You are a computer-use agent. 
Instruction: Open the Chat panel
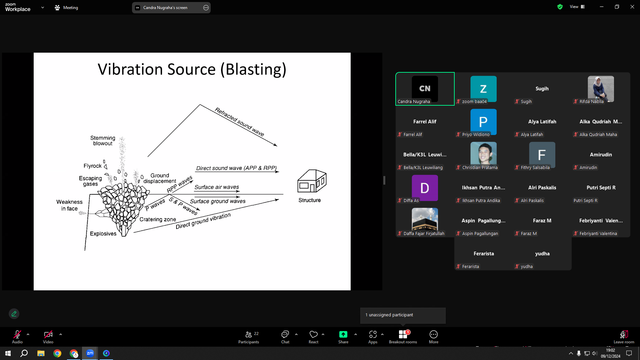click(x=285, y=337)
